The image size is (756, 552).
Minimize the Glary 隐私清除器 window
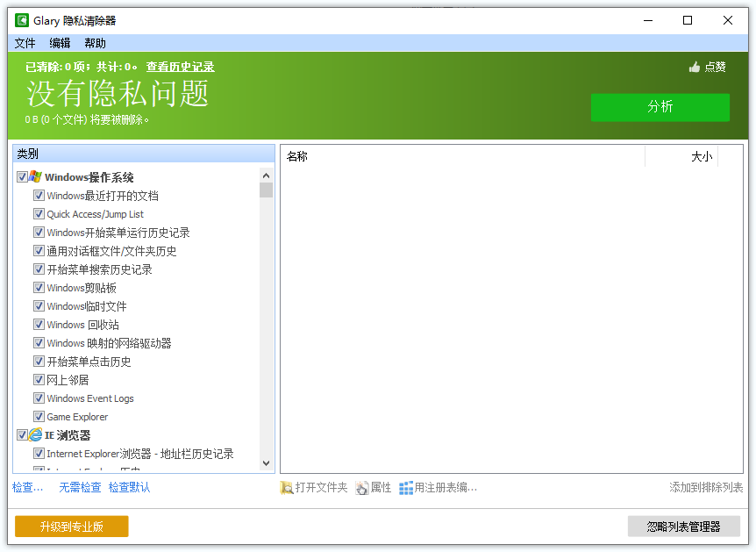[648, 20]
